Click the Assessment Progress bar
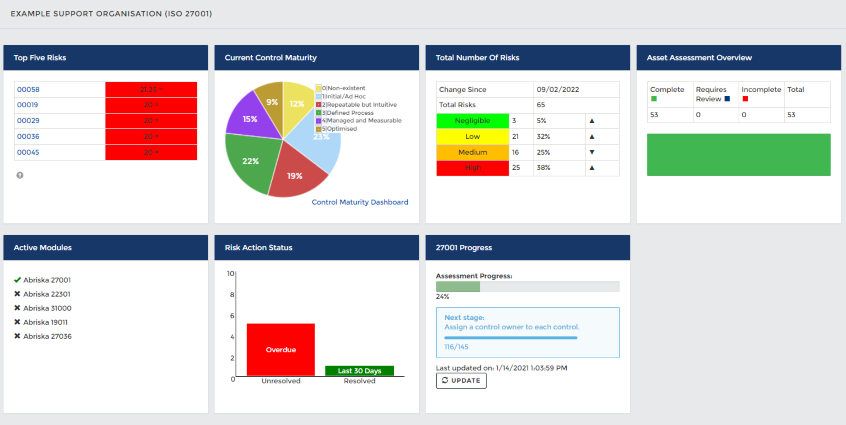846x425 pixels. 527,287
